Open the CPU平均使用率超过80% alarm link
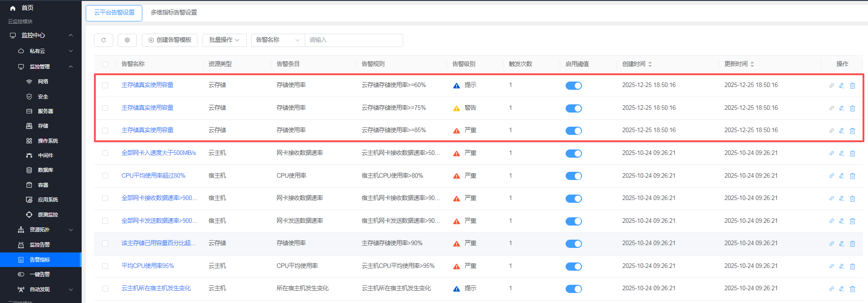This screenshot has width=868, height=303. tap(153, 176)
